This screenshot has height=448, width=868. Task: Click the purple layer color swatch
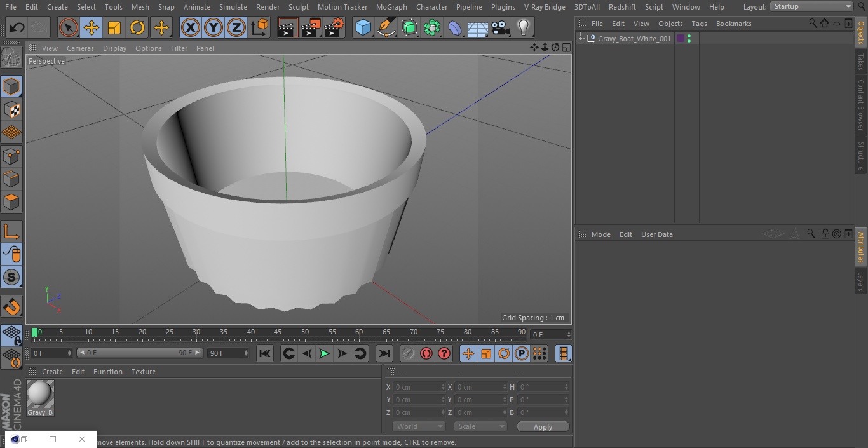coord(681,39)
